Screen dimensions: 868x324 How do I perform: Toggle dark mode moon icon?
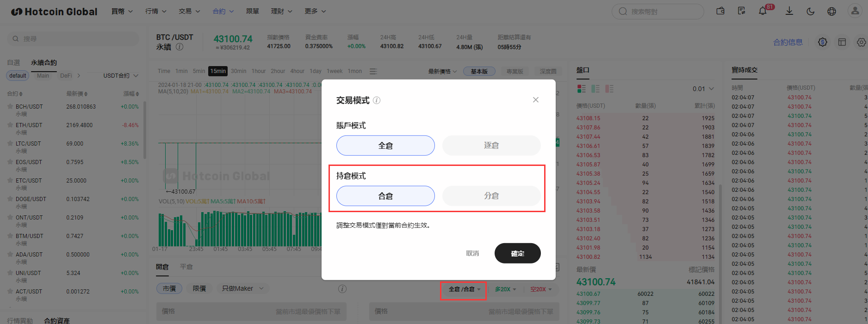811,11
